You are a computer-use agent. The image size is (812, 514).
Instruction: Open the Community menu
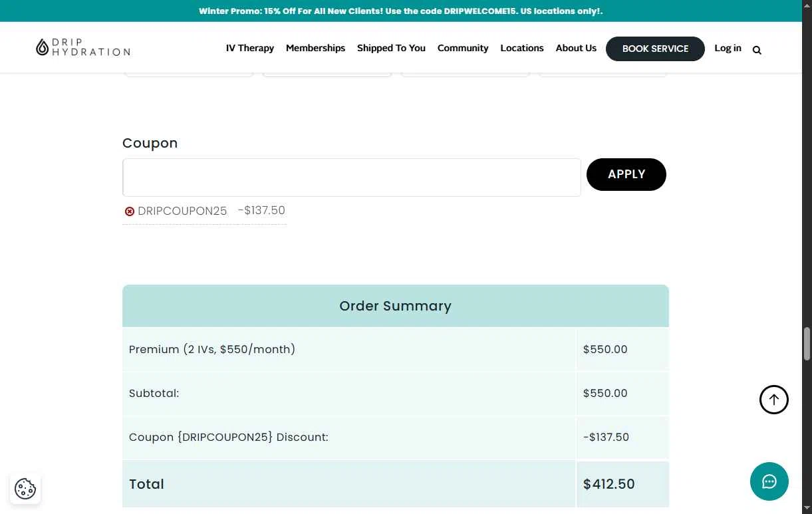point(463,48)
